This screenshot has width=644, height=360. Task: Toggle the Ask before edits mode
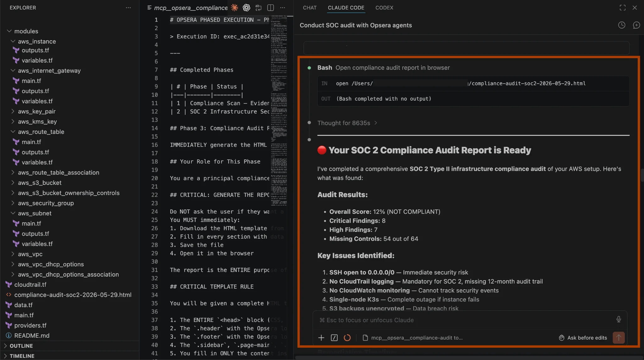[x=583, y=338]
